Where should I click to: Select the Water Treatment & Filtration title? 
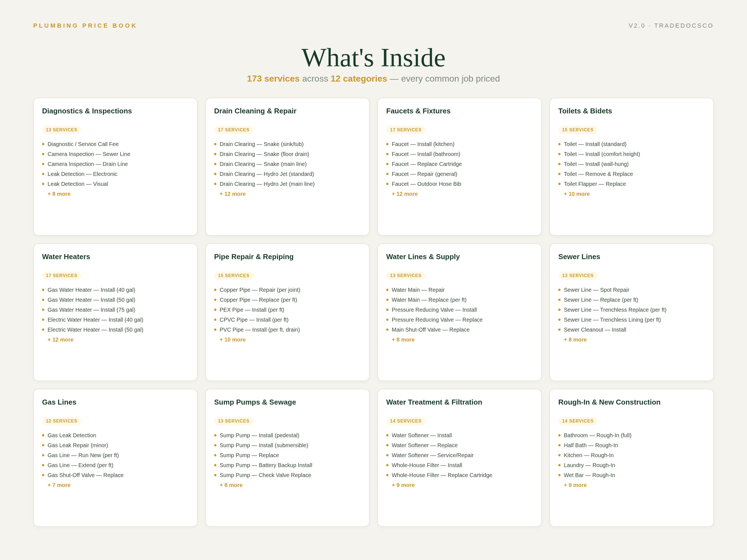[x=434, y=402]
